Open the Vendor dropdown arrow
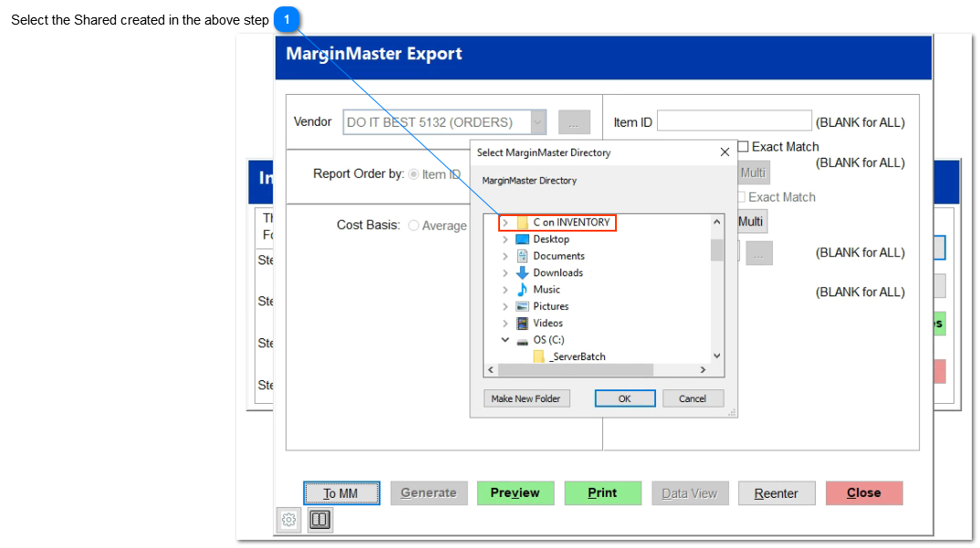The height and width of the screenshot is (548, 980). coord(538,122)
